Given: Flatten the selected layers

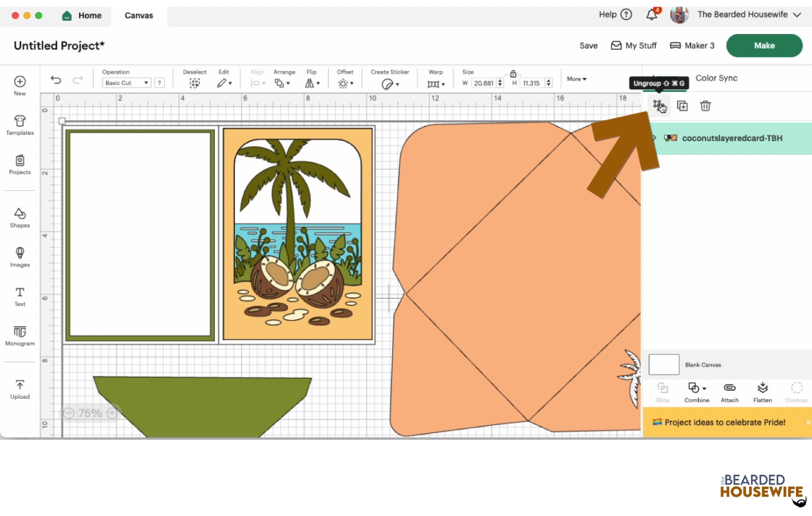Looking at the screenshot, I should (762, 392).
